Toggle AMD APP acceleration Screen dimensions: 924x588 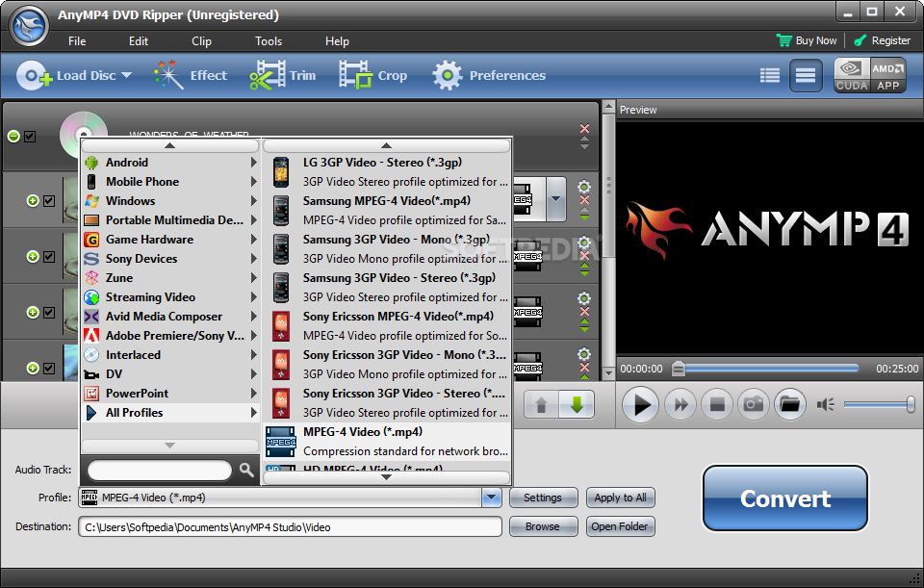(x=888, y=75)
